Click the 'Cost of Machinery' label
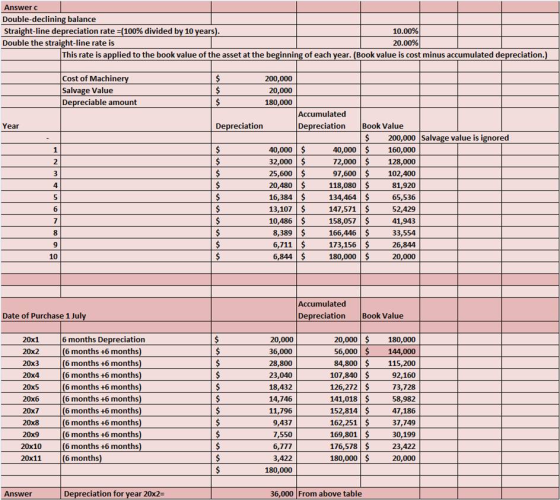 pyautogui.click(x=95, y=79)
